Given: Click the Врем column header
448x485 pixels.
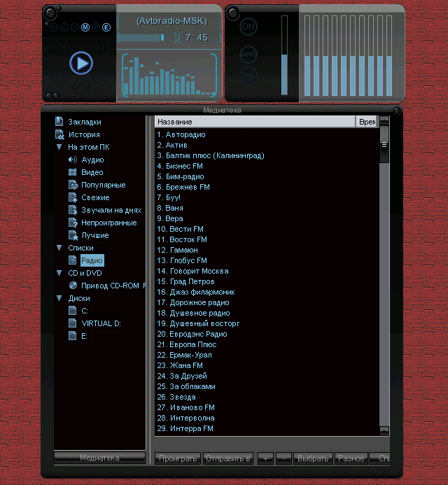Looking at the screenshot, I should [x=367, y=122].
